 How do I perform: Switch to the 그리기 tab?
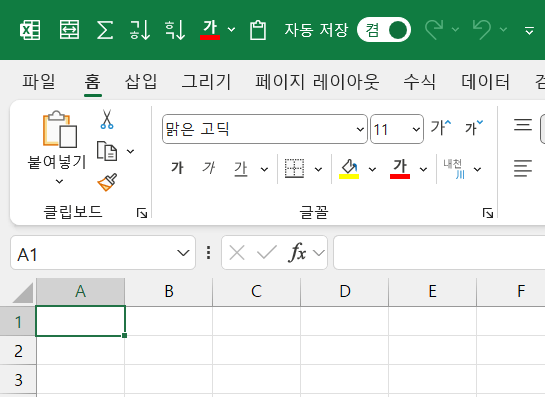206,82
